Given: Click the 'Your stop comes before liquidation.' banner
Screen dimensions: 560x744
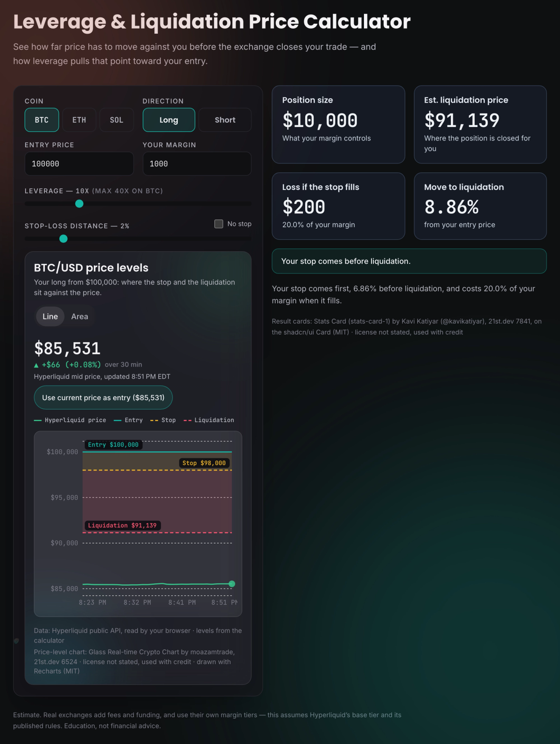Looking at the screenshot, I should click(409, 261).
